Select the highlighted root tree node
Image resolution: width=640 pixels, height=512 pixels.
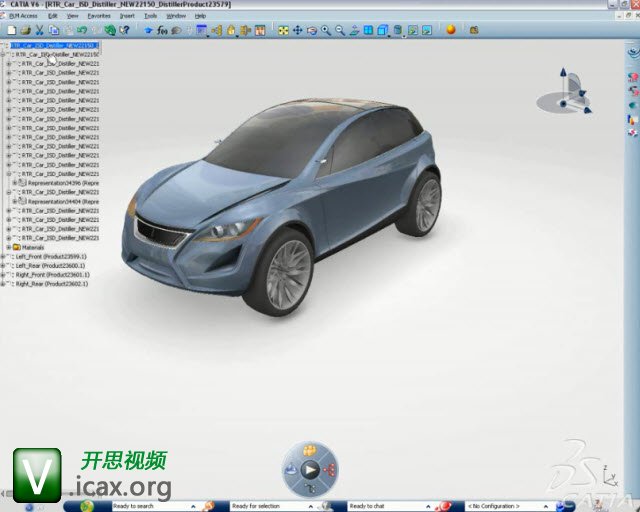(x=54, y=45)
